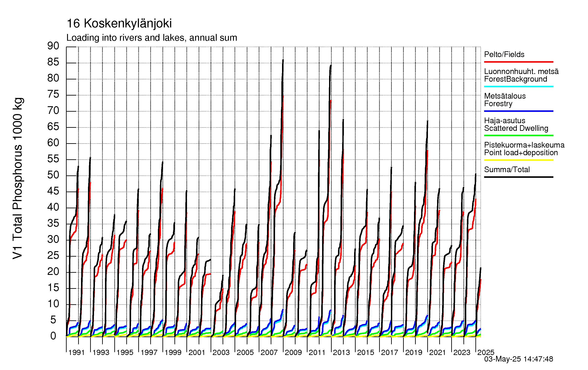The width and height of the screenshot is (588, 370).
Task: Click the y-axis value 85
Action: tap(53, 62)
